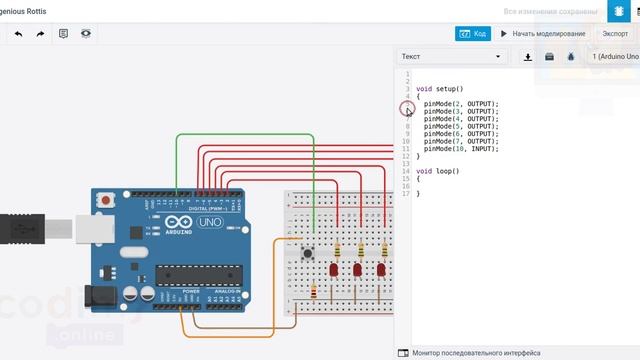Toggle the Код code panel
Image resolution: width=640 pixels, height=360 pixels.
(473, 33)
